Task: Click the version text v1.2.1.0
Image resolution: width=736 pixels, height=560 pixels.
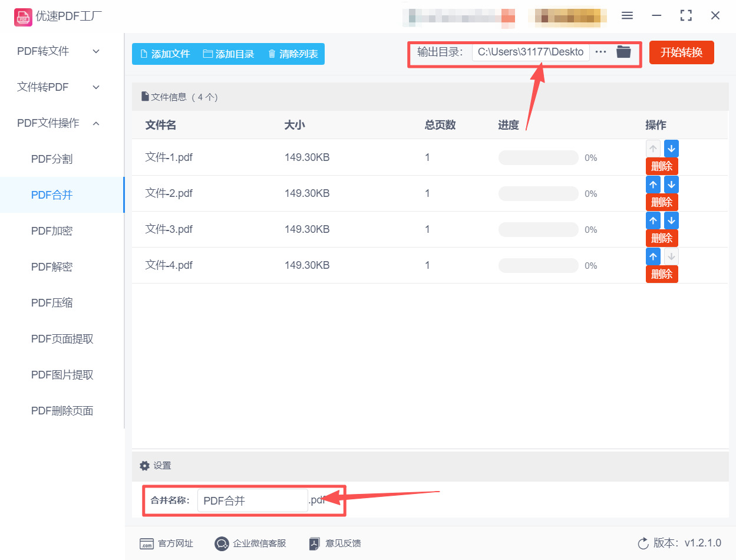Action: click(703, 543)
